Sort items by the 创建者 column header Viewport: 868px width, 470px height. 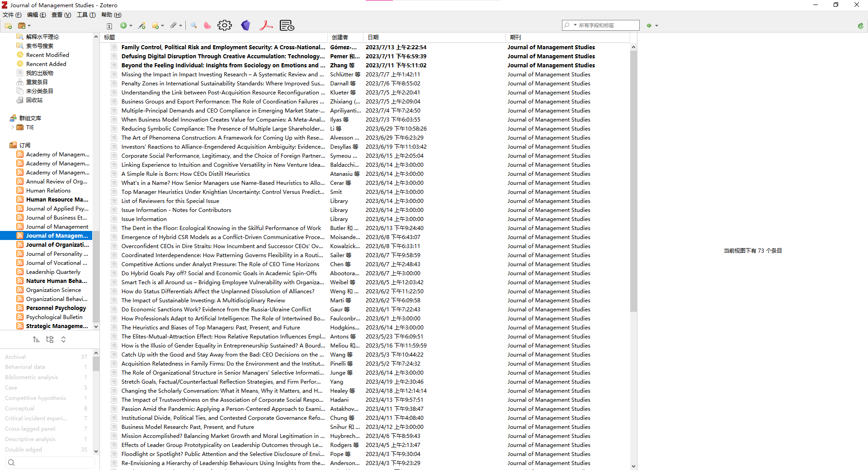[x=345, y=38]
